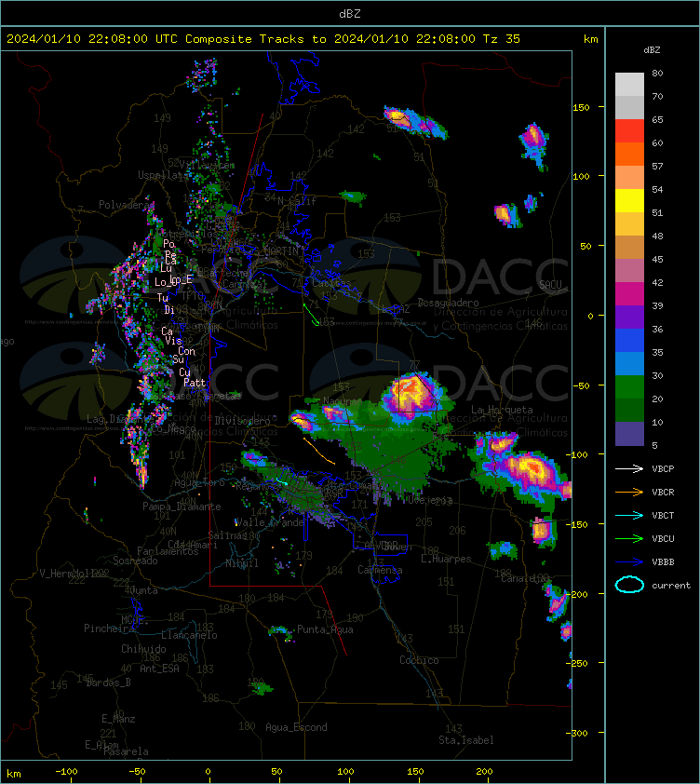Viewport: 700px width, 784px height.
Task: Click the 'Sta.Isabel' map label
Action: [x=466, y=740]
